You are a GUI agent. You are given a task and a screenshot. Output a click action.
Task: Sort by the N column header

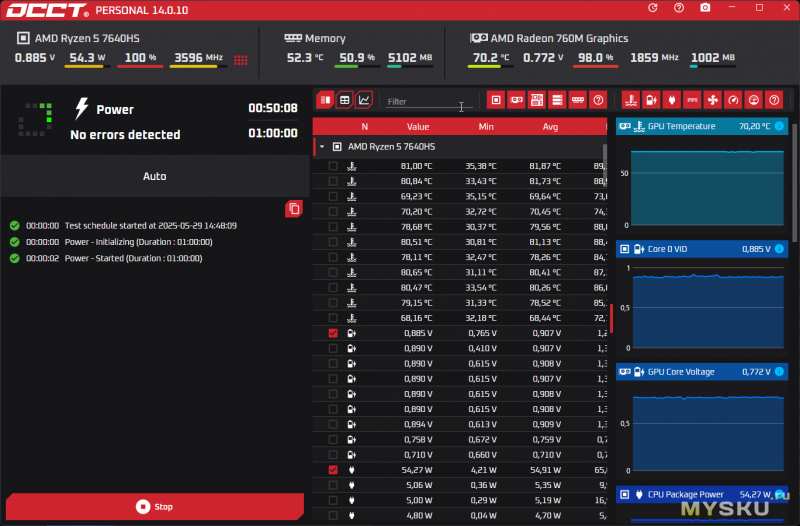364,127
